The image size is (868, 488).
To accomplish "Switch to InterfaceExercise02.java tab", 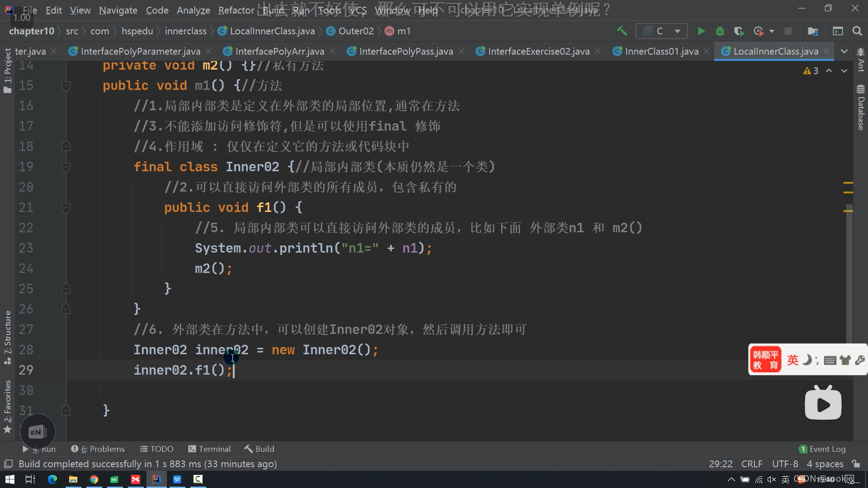I will (x=538, y=52).
